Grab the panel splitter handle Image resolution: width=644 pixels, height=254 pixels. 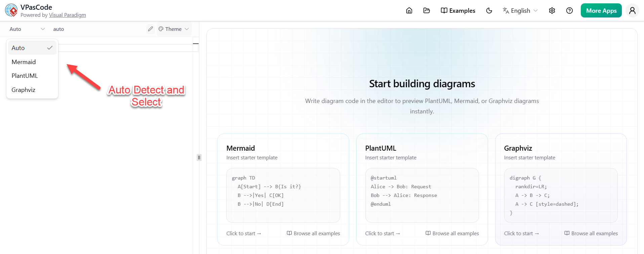[199, 157]
